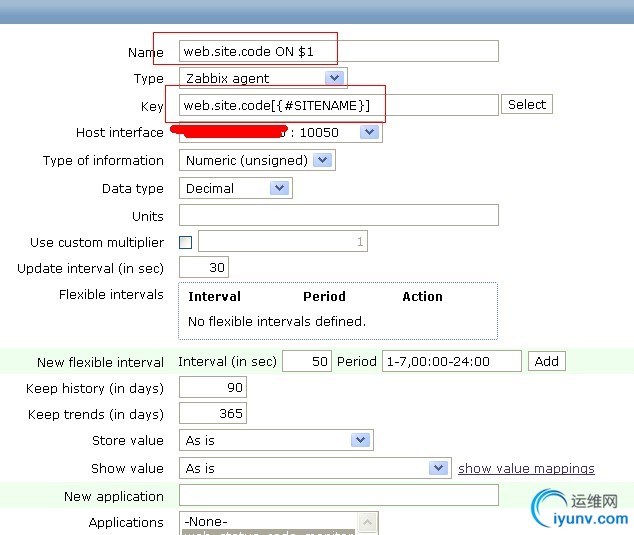
Task: Open the Show value dropdown
Action: [x=315, y=468]
